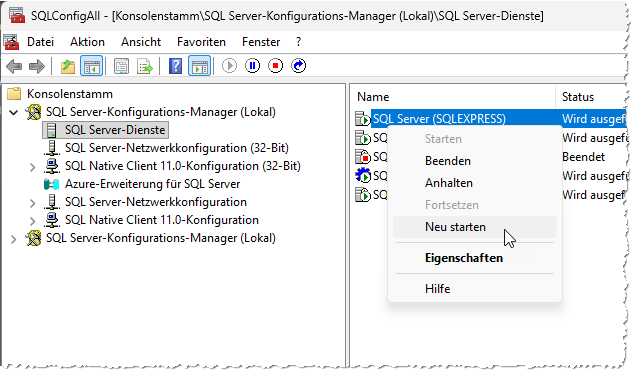Click the Up one level folder icon
Viewport: 634px width, 374px height.
tap(68, 66)
